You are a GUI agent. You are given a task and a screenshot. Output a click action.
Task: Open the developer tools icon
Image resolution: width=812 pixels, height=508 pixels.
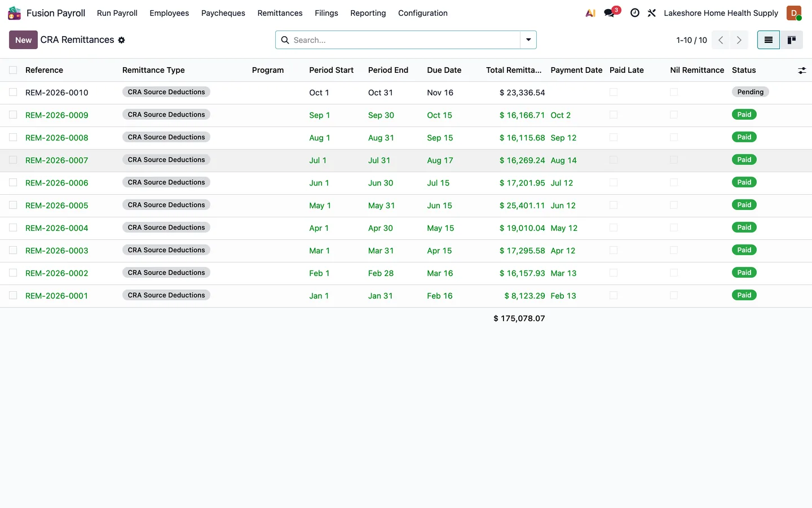652,13
